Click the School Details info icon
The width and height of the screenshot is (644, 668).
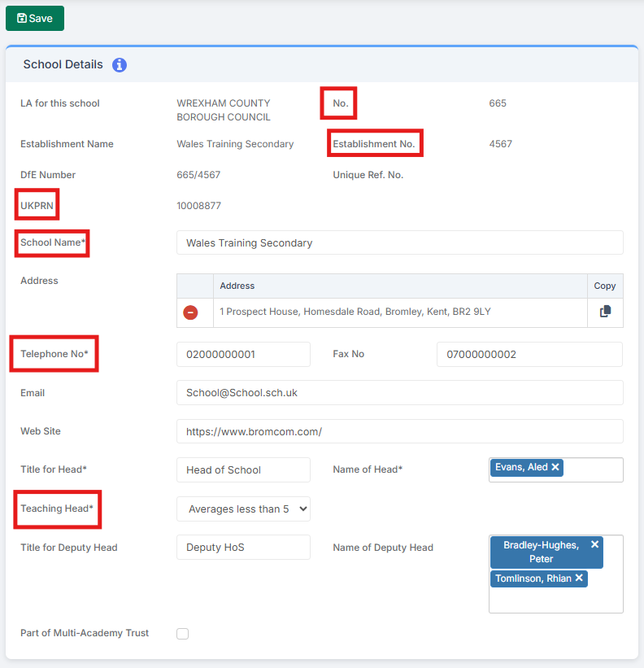point(120,65)
